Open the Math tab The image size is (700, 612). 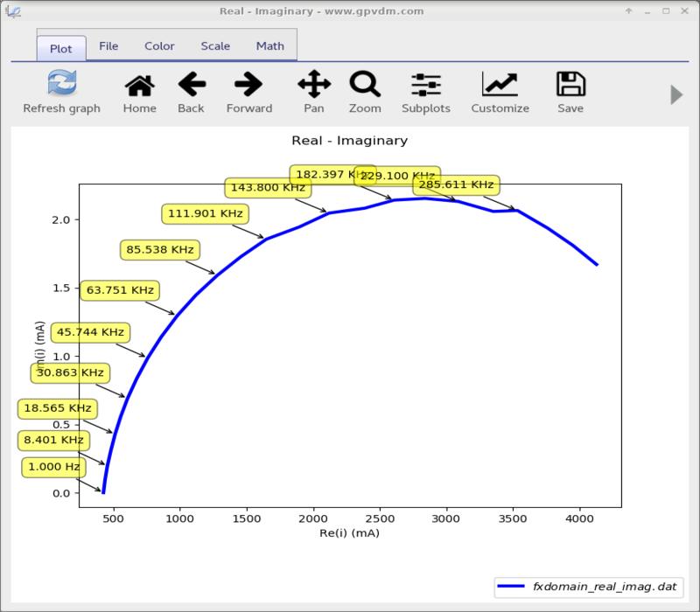pos(269,46)
